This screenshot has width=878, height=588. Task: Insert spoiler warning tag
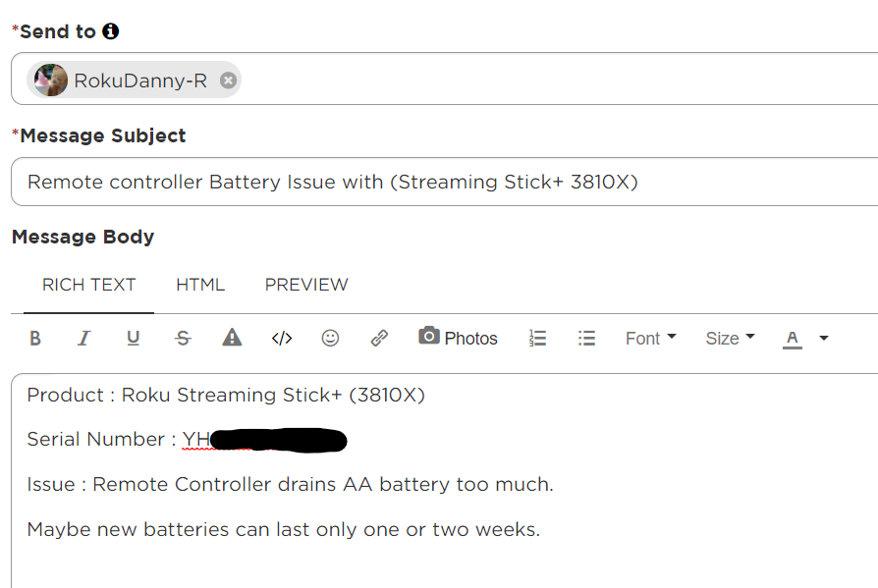point(232,339)
